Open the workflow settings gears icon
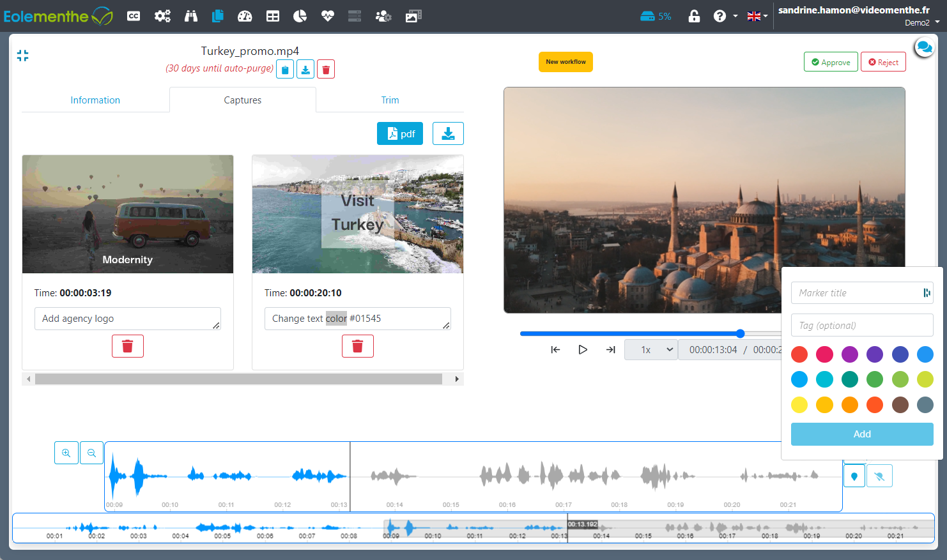The image size is (947, 560). tap(162, 16)
